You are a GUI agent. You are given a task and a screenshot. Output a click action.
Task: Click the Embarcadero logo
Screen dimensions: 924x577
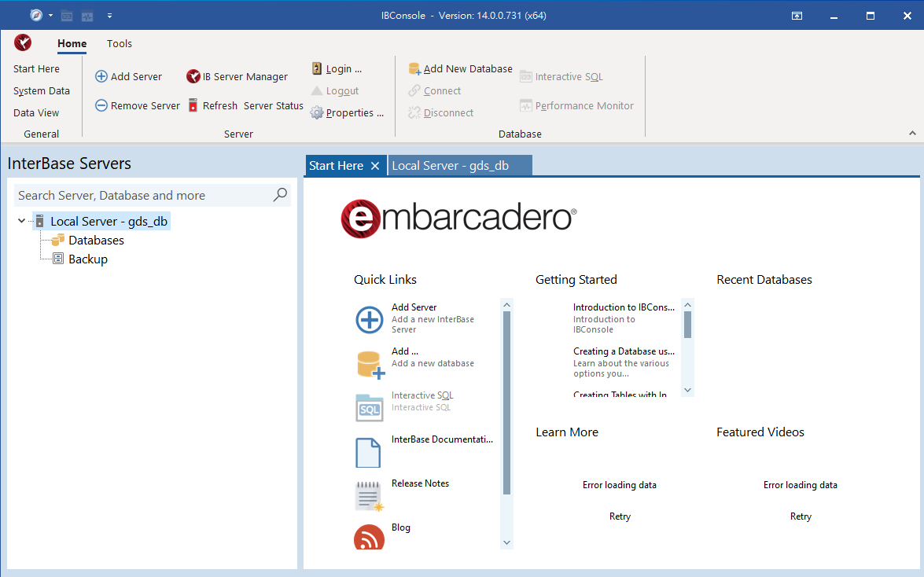pyautogui.click(x=458, y=219)
